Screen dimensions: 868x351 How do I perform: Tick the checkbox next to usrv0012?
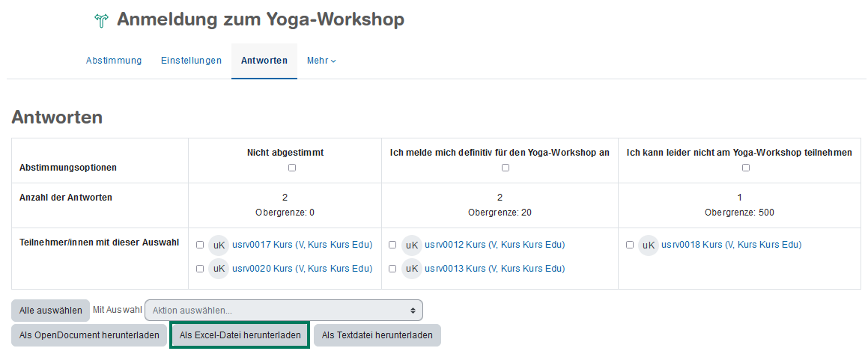click(392, 245)
